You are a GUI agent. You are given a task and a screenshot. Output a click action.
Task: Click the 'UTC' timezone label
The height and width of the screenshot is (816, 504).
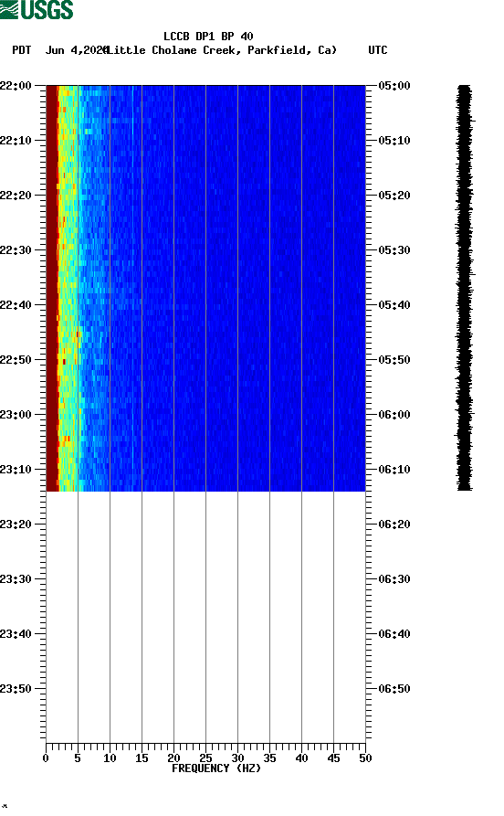pyautogui.click(x=378, y=50)
